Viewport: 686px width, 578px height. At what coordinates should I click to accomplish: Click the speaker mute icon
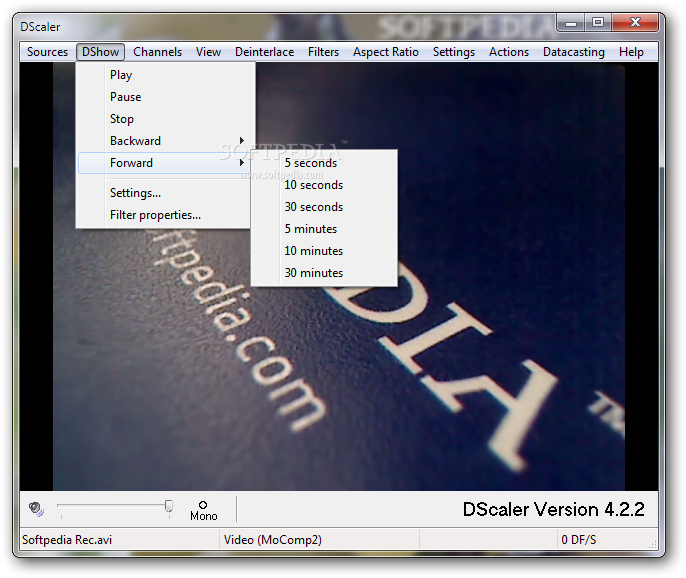[x=36, y=509]
